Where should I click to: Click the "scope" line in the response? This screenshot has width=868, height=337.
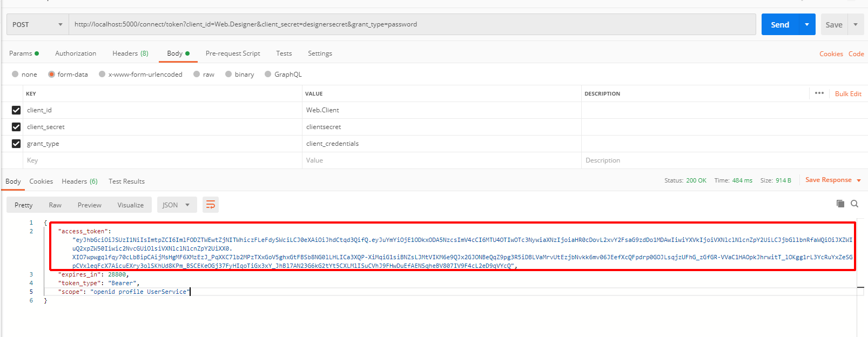[x=124, y=292]
